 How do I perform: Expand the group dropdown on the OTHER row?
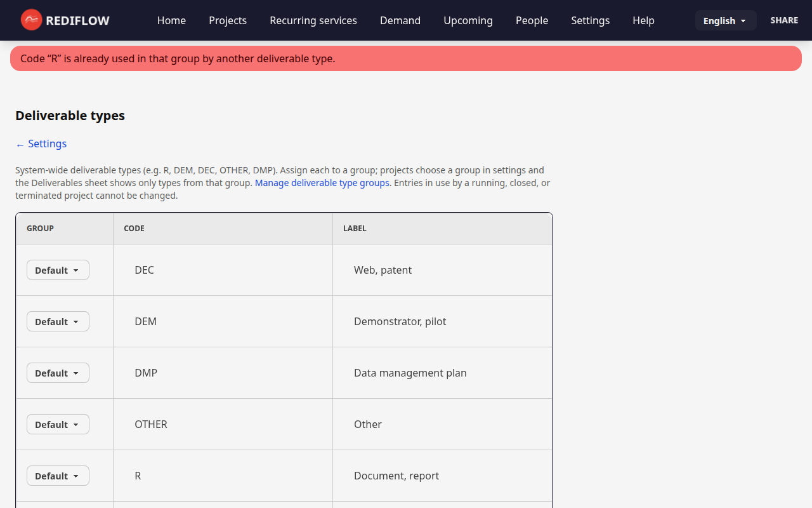(x=57, y=424)
